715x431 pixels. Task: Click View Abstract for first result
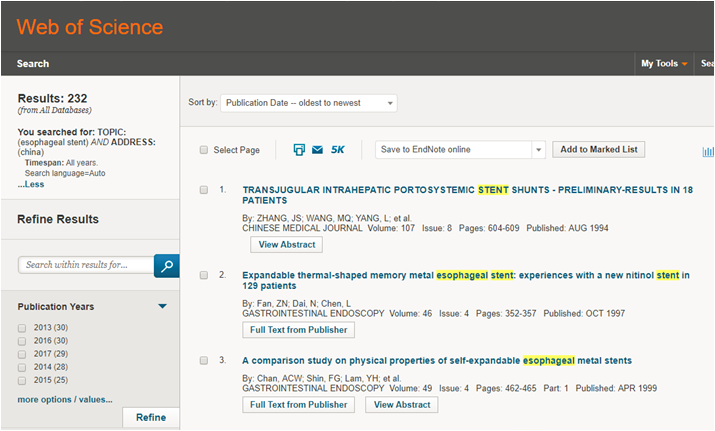(286, 244)
